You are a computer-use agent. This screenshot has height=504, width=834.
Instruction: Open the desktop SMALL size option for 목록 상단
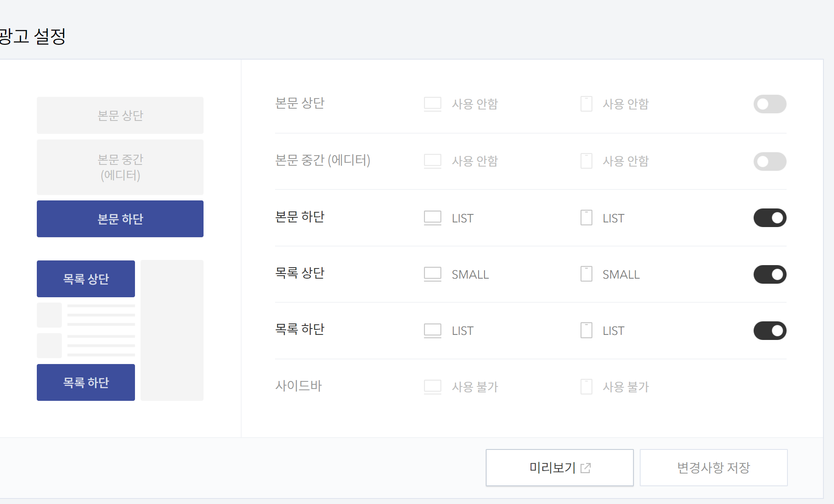470,274
